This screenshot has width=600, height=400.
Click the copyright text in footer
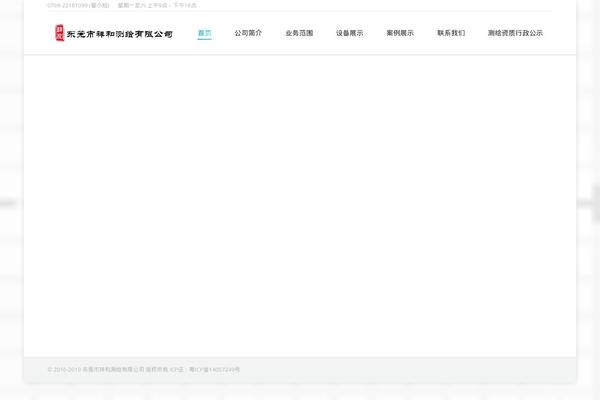click(x=108, y=370)
